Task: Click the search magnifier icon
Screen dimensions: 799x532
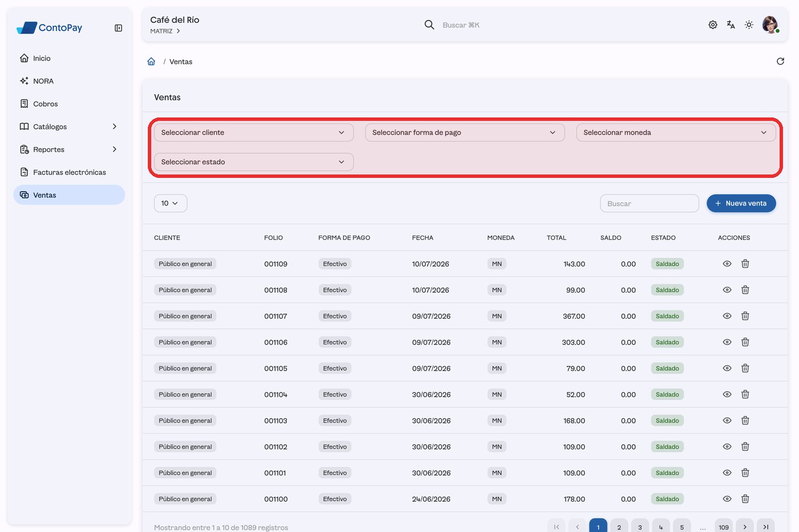Action: point(429,25)
